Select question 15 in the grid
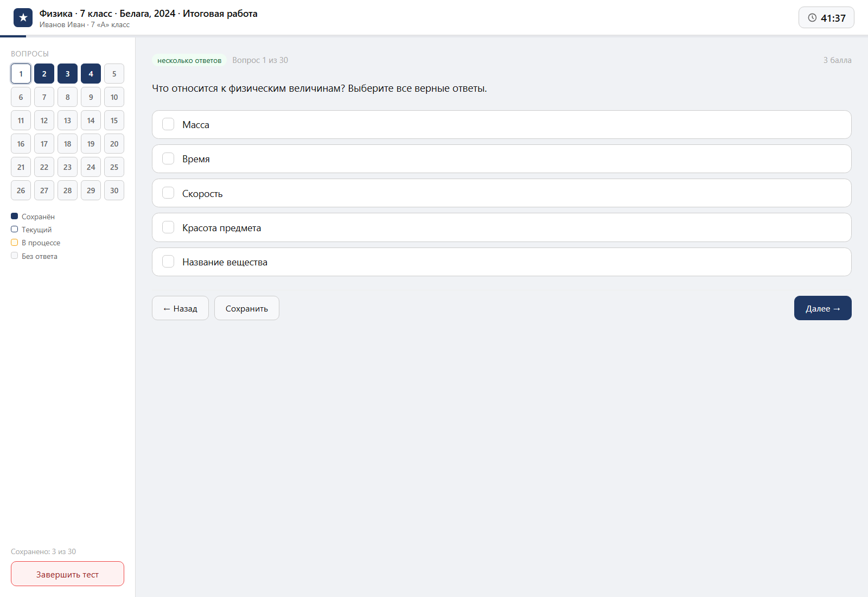 [x=114, y=120]
